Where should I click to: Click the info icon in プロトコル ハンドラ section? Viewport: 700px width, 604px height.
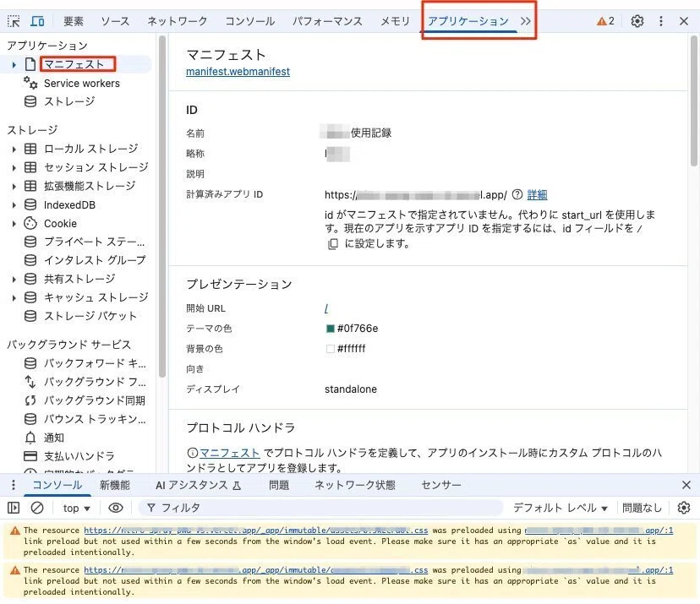click(x=193, y=453)
